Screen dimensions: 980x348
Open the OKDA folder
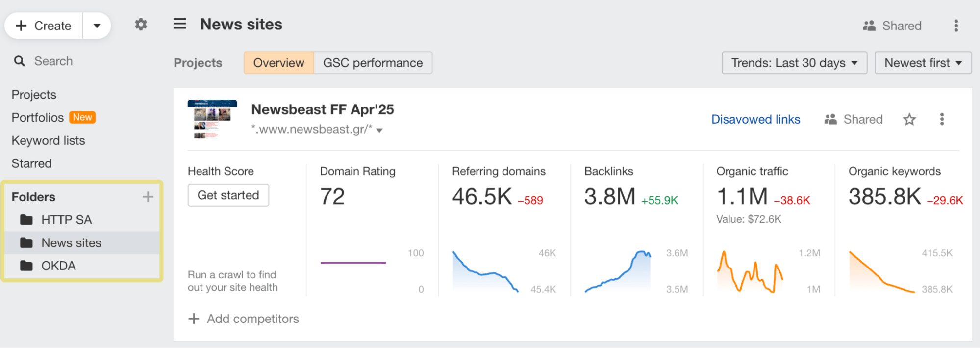point(58,266)
